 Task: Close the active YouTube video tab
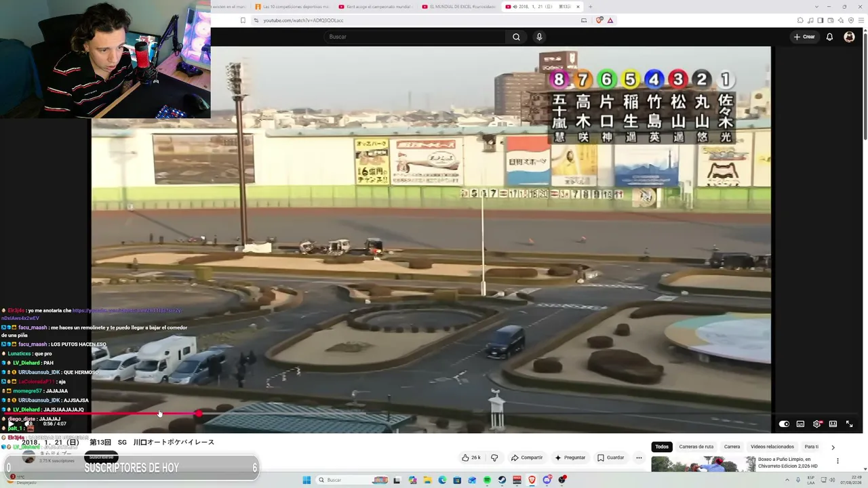point(578,7)
